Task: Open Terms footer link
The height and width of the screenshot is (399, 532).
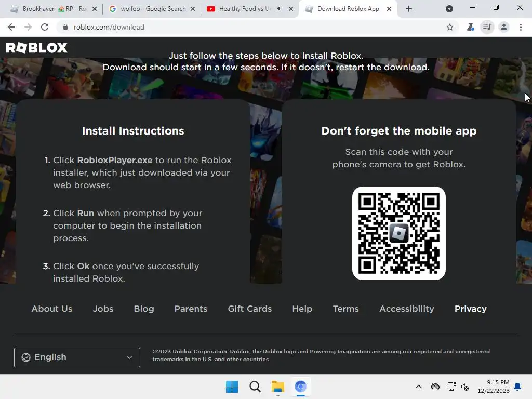Action: pos(345,309)
